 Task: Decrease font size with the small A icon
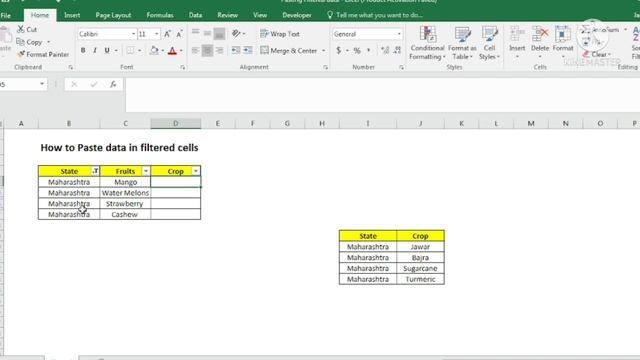coord(179,34)
